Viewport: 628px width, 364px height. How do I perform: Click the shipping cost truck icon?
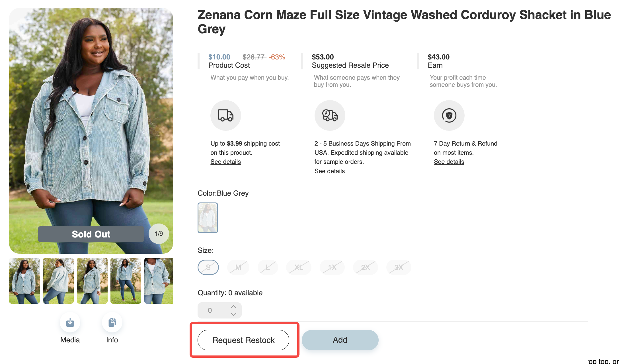(225, 115)
